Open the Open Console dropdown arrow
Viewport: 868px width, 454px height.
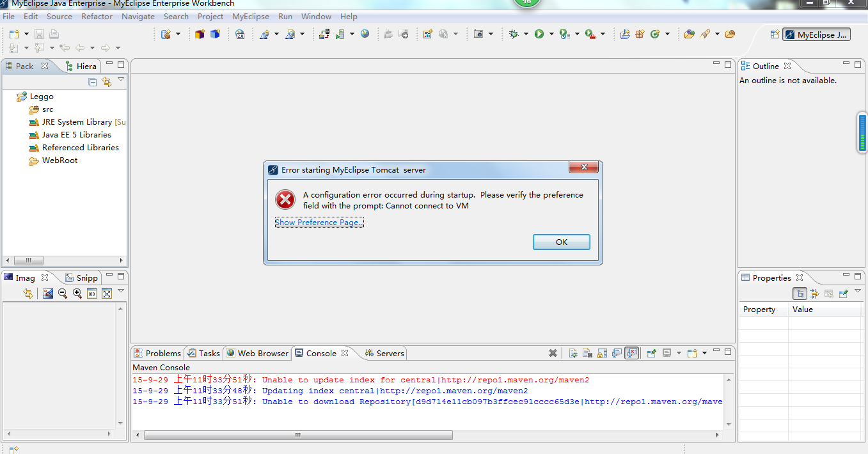coord(704,353)
